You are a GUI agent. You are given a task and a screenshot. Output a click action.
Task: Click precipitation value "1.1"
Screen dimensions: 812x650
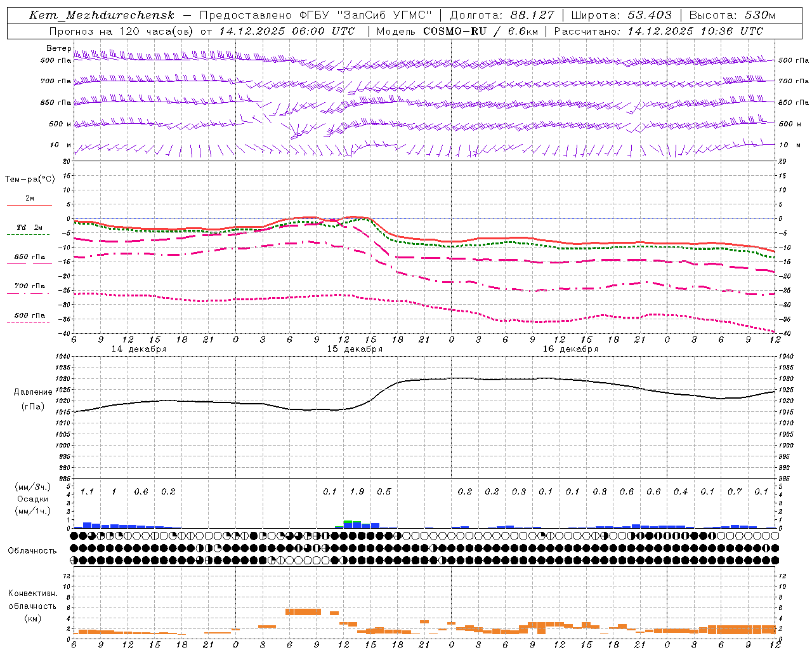pyautogui.click(x=87, y=492)
